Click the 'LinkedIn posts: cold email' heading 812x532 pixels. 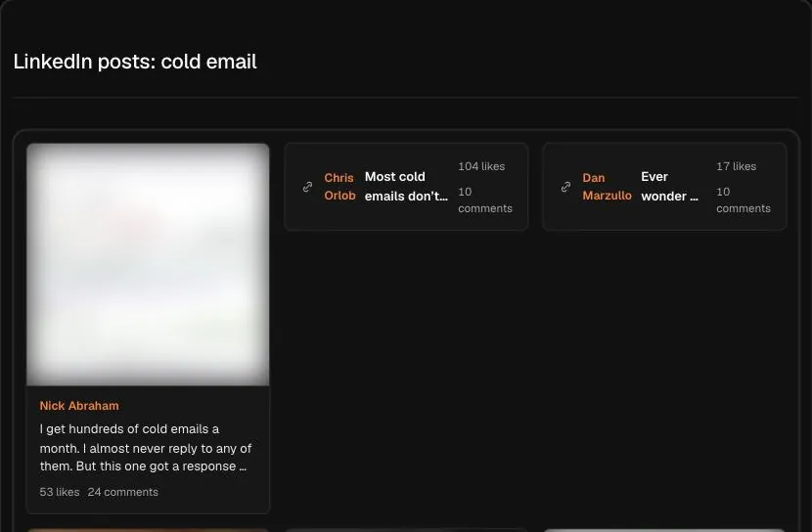coord(135,62)
